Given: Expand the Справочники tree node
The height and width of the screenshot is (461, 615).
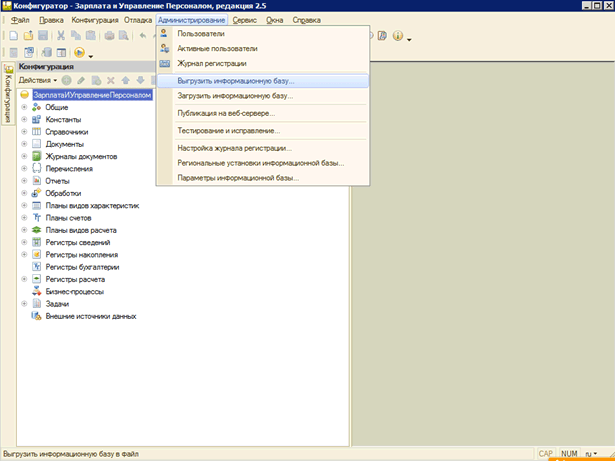Looking at the screenshot, I should click(x=24, y=132).
